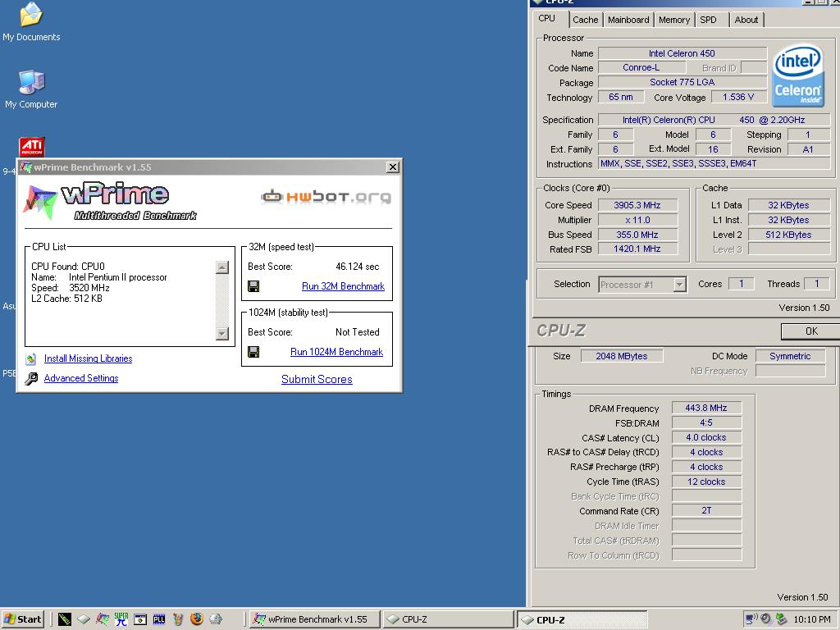Screen dimensions: 840x630
Task: Switch to the first CPU-Z taskbar button
Action: [x=448, y=619]
